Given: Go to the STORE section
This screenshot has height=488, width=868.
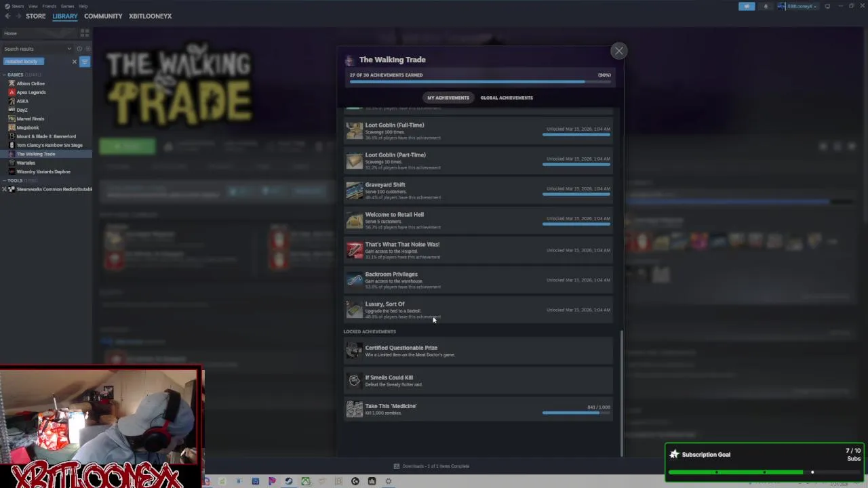Looking at the screenshot, I should 36,16.
